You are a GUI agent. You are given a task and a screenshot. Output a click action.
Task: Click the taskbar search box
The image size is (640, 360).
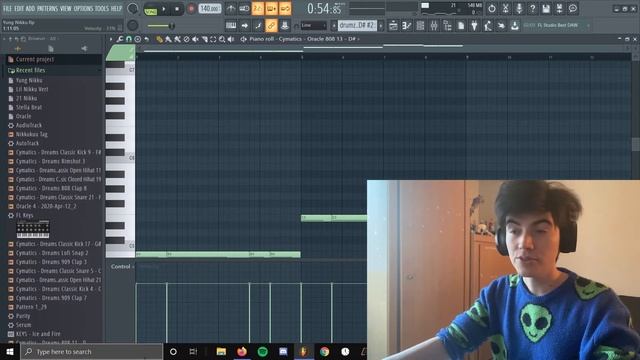pos(92,351)
